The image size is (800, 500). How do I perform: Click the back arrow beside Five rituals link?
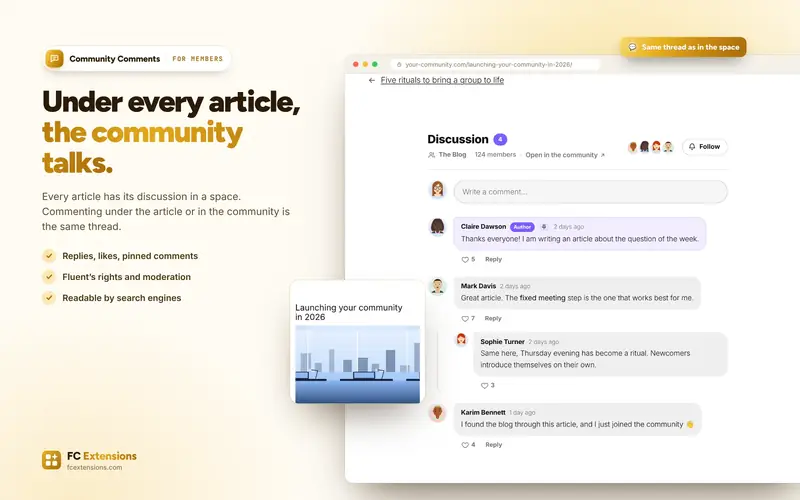coord(371,80)
